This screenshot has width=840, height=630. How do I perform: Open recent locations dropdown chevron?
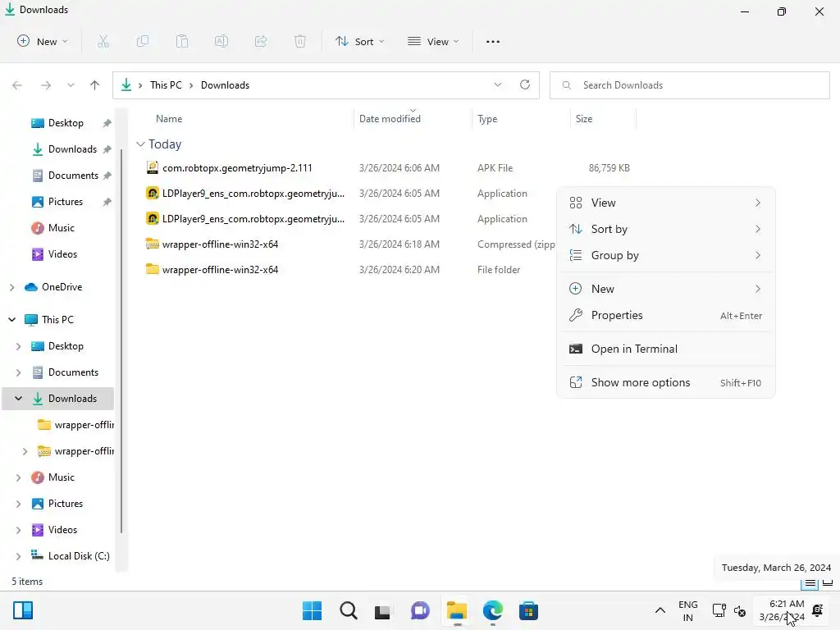[x=71, y=85]
